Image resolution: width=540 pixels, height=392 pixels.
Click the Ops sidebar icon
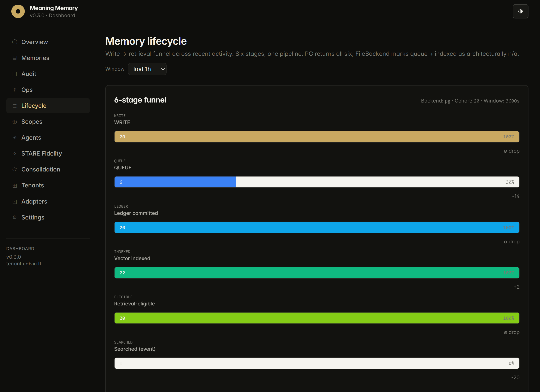click(15, 90)
